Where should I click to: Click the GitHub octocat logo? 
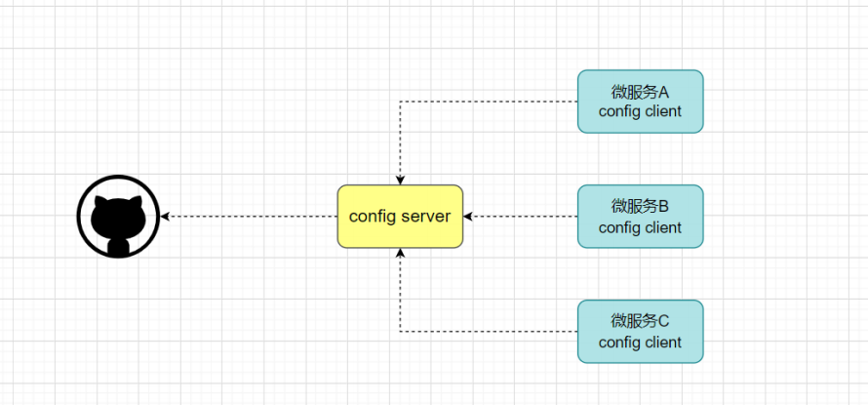point(118,217)
